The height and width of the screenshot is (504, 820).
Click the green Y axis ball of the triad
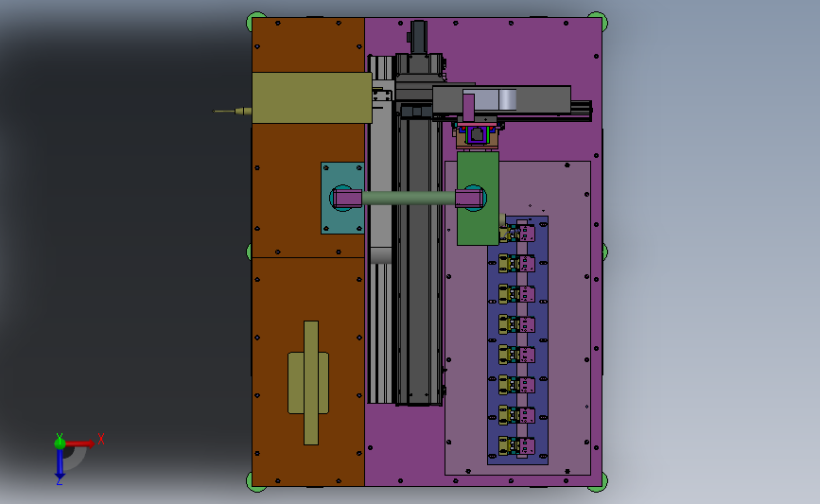click(x=60, y=443)
